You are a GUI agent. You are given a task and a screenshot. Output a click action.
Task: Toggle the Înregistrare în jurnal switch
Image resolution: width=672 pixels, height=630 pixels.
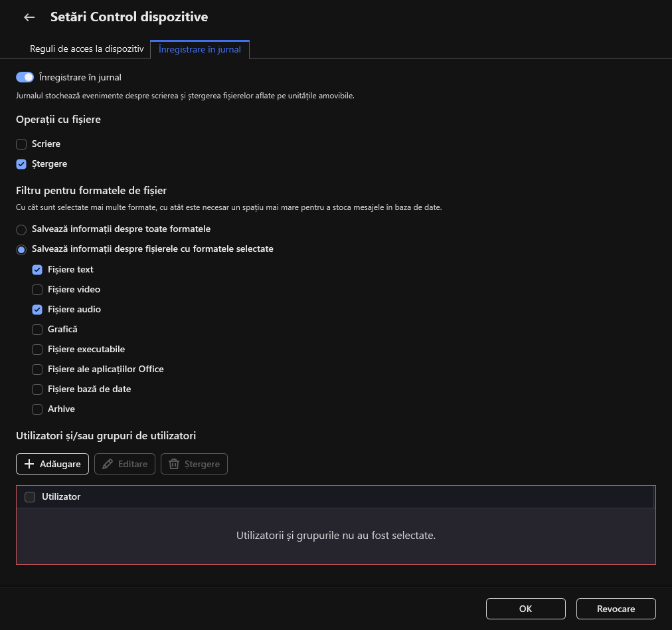click(x=25, y=77)
